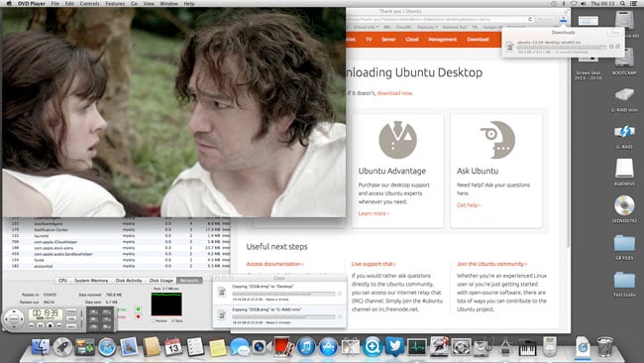
Task: Open Notification Center icon in menu bar
Action: point(634,3)
